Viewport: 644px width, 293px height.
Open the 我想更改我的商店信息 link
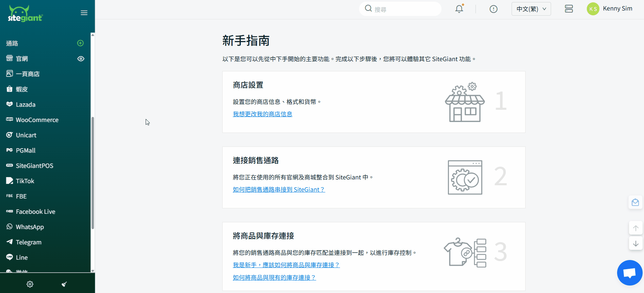[262, 114]
